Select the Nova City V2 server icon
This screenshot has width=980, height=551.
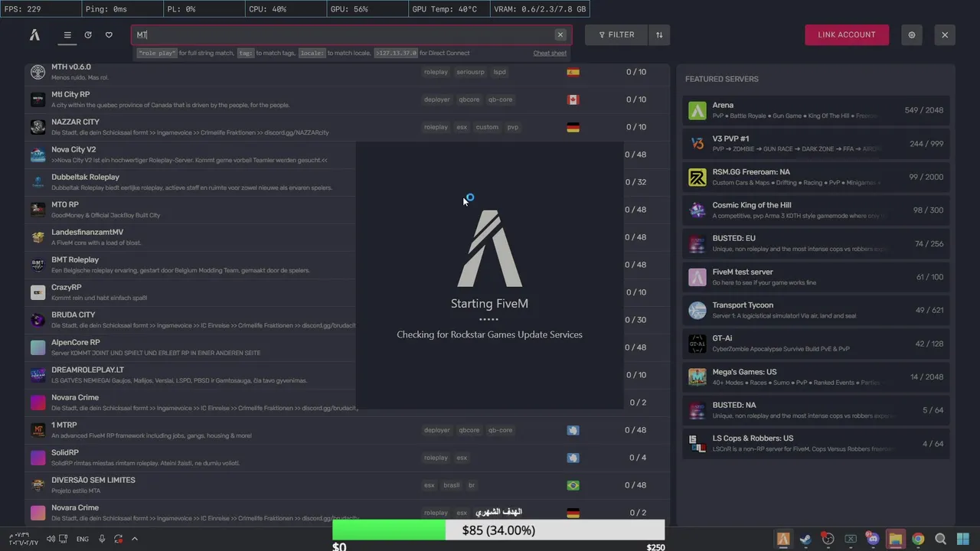pyautogui.click(x=38, y=155)
